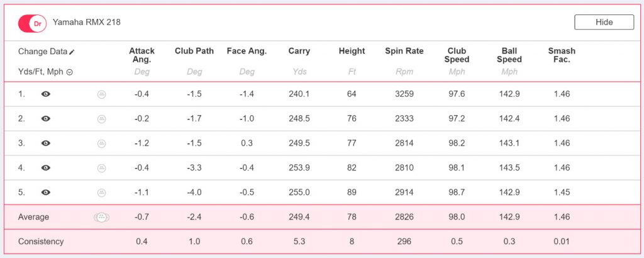The image size is (644, 258).
Task: Select the Club Path column header
Action: (x=194, y=52)
